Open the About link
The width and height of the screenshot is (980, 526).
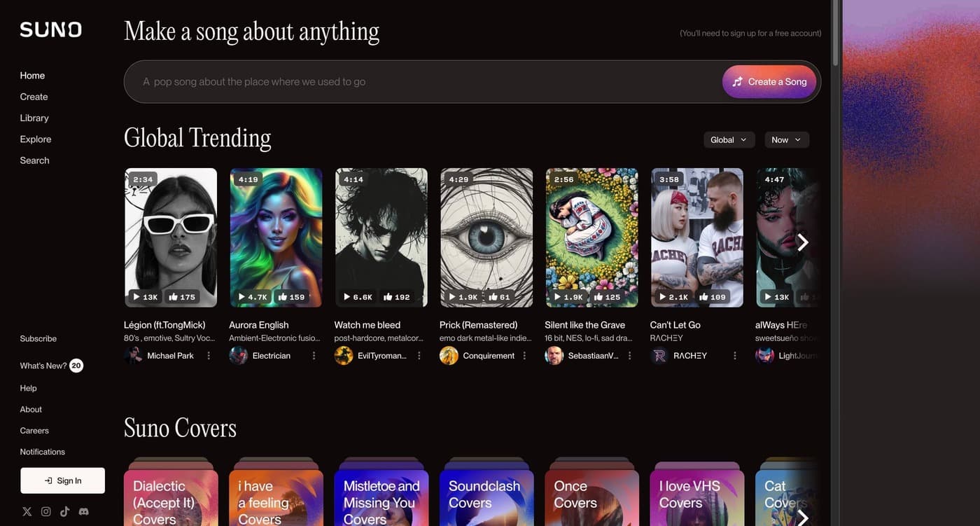(31, 410)
